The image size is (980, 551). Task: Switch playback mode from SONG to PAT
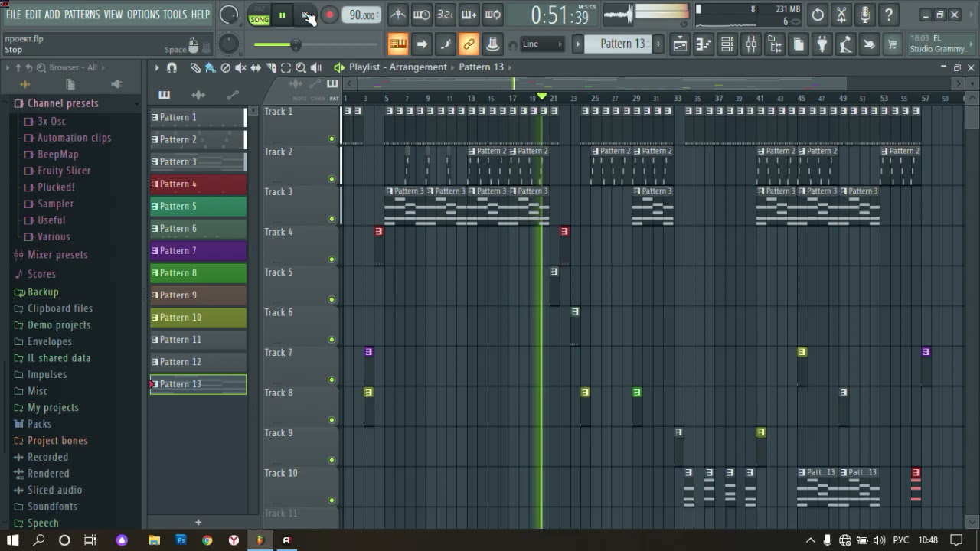pos(260,10)
